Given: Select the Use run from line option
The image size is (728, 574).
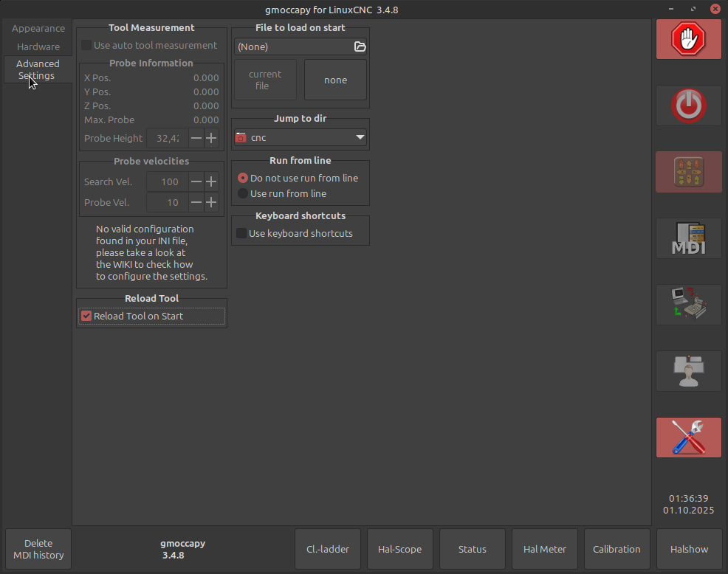Looking at the screenshot, I should [x=243, y=193].
